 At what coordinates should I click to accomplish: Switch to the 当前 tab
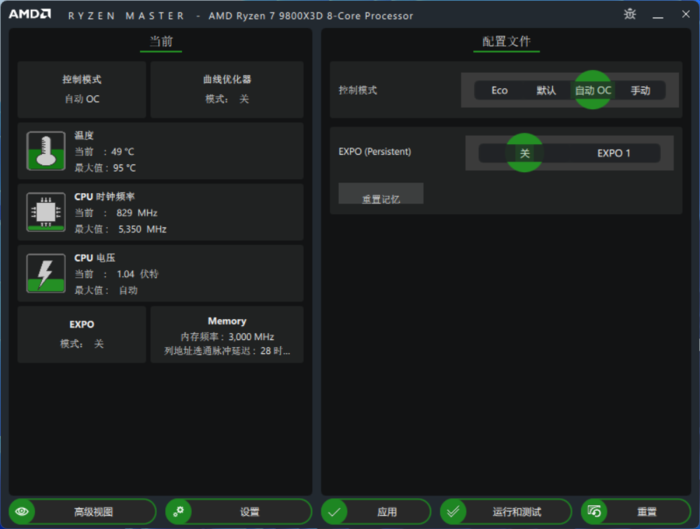pos(161,42)
